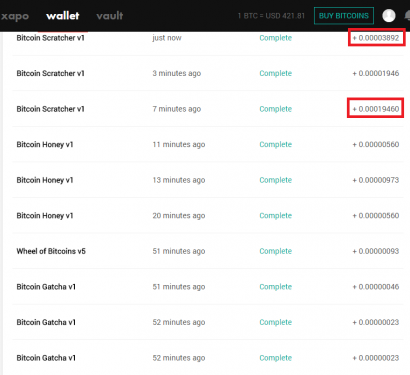This screenshot has height=375, width=410.
Task: Click the BUY BITCOINS button
Action: [x=344, y=16]
